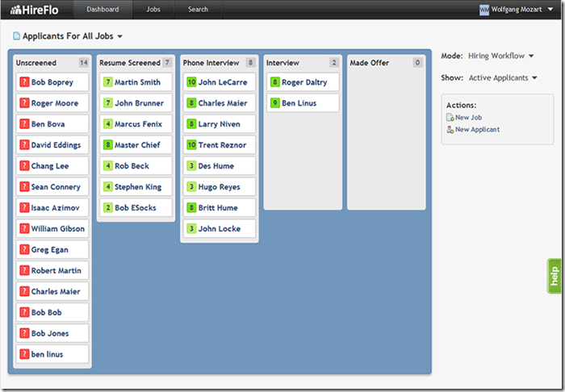Open Bob Bob applicant card
This screenshot has height=392, width=565.
click(x=52, y=312)
